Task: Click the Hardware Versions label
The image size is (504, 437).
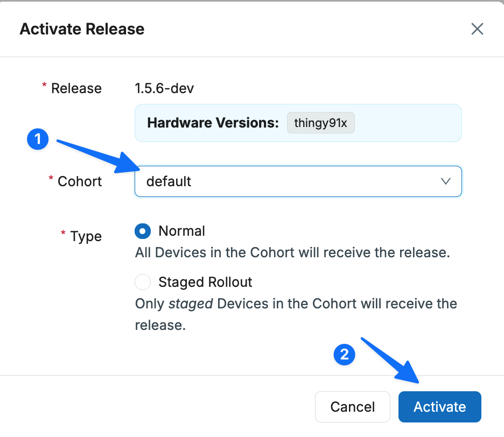Action: (213, 123)
